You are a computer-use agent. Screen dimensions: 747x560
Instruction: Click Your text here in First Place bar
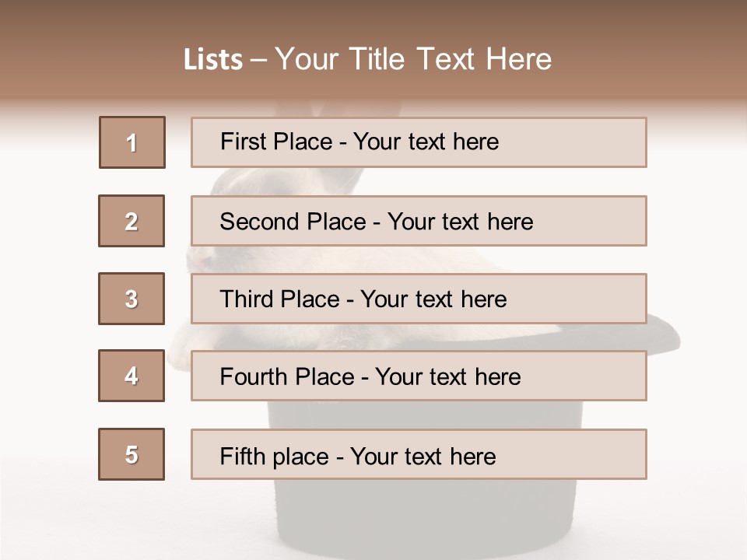pos(426,142)
